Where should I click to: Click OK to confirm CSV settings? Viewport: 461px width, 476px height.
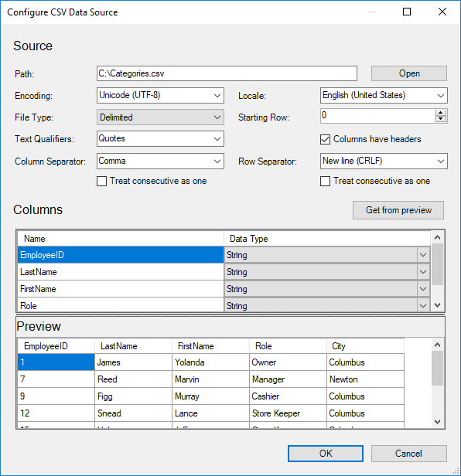[x=326, y=454]
